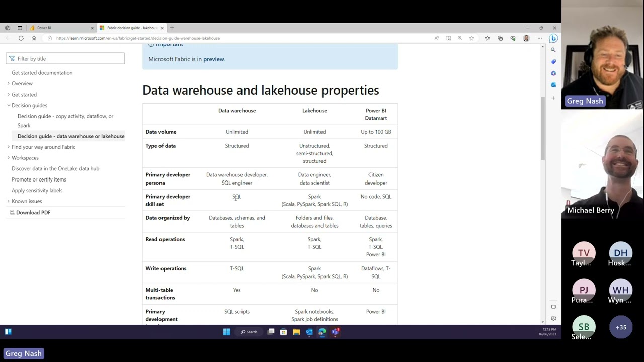
Task: Open Apply sensitivity labels page
Action: click(x=37, y=191)
